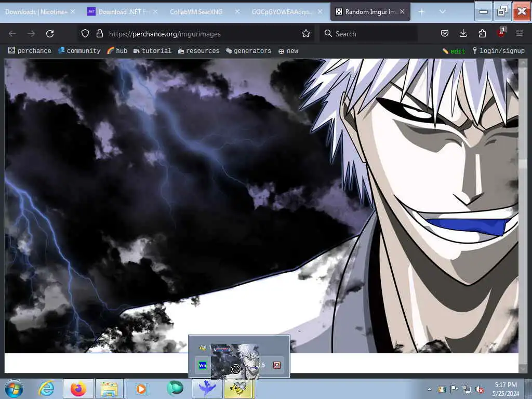Show hidden system tray icons

tap(429, 389)
